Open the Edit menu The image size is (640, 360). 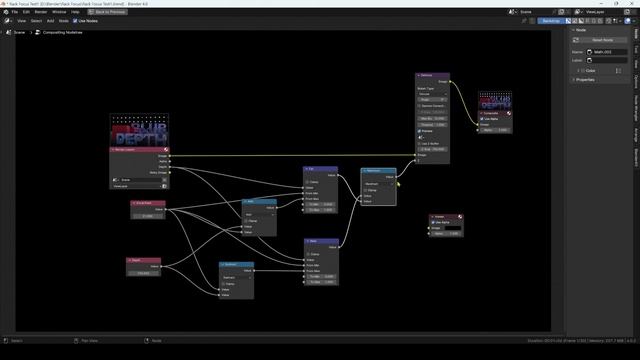pos(26,12)
